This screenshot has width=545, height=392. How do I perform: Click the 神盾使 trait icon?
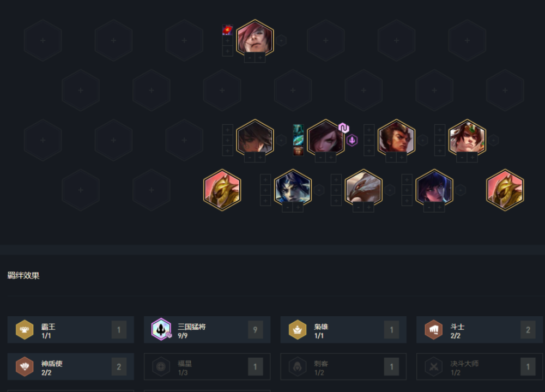pyautogui.click(x=25, y=366)
